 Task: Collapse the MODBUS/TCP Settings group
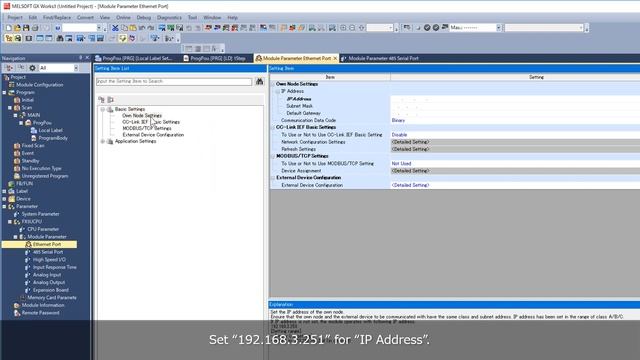(x=273, y=156)
